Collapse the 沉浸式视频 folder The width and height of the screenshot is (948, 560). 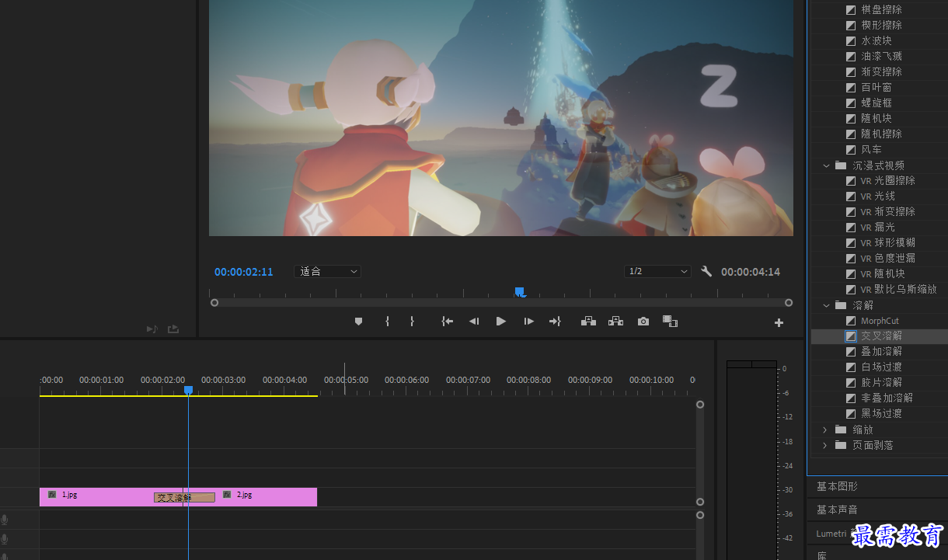coord(826,165)
